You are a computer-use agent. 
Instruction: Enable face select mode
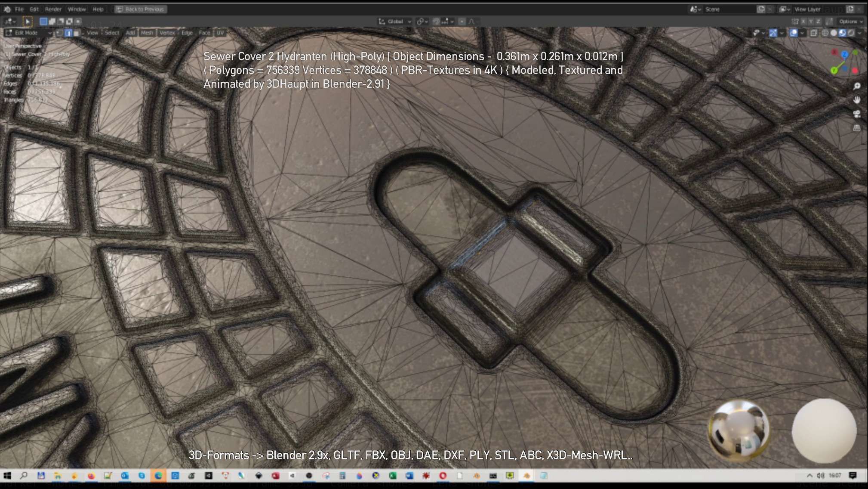[76, 33]
